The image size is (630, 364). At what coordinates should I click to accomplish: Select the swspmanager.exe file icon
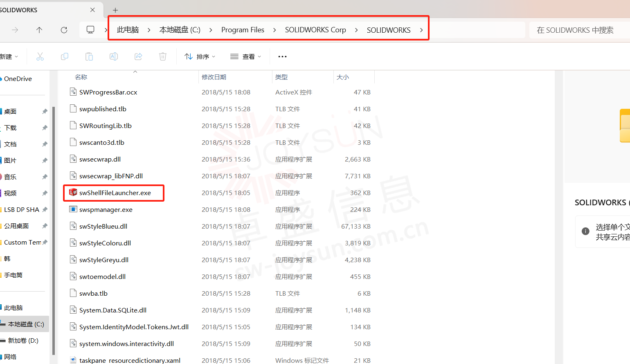73,209
